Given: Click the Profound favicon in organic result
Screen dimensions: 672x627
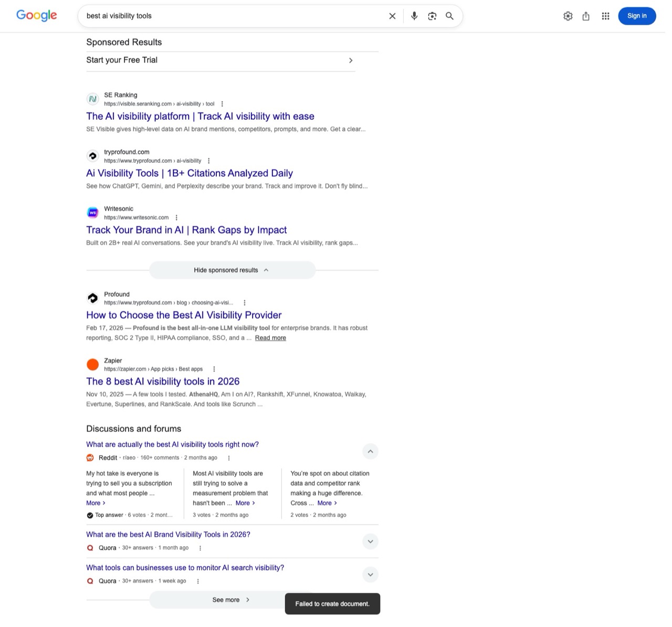Looking at the screenshot, I should (92, 298).
